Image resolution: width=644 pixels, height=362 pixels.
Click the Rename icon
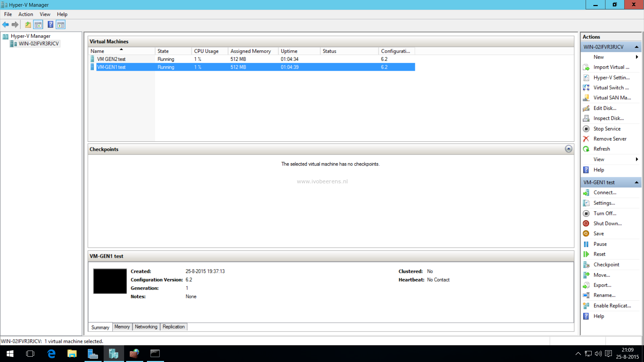coord(586,295)
